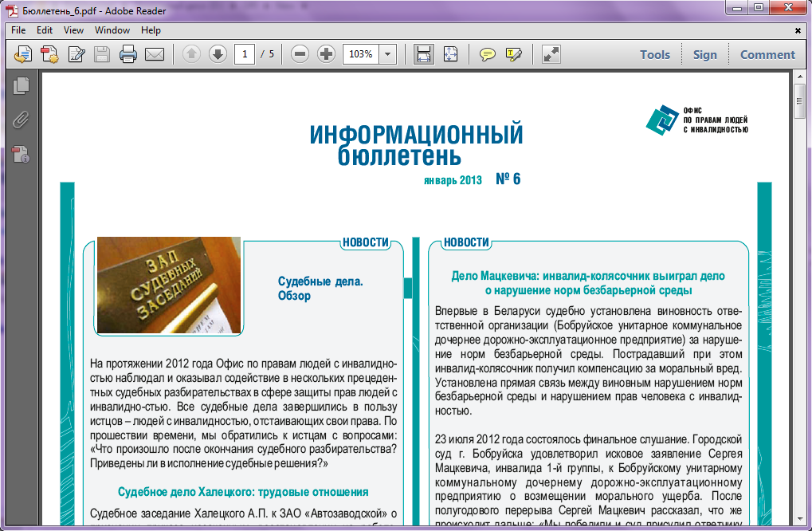Maximize the Adobe Reader window
The height and width of the screenshot is (531, 812).
[x=758, y=8]
